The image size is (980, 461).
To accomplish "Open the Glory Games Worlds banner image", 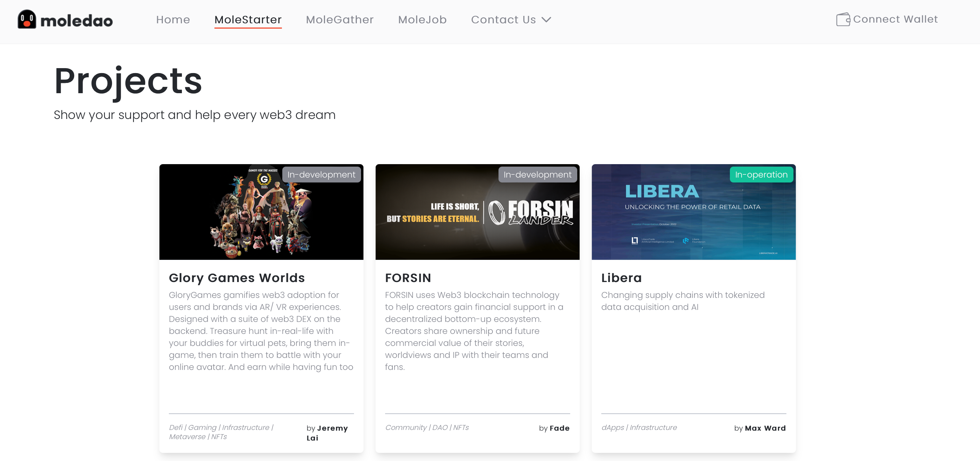I will (261, 212).
